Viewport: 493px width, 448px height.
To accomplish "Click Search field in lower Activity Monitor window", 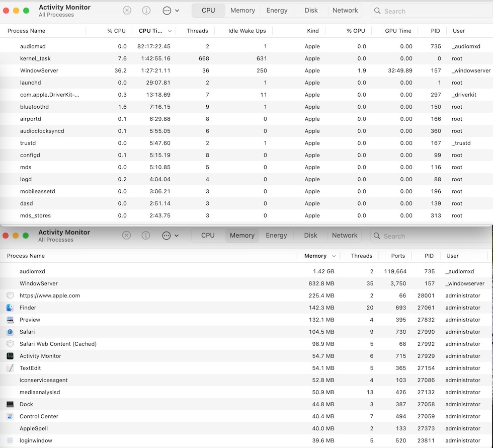I will click(431, 236).
